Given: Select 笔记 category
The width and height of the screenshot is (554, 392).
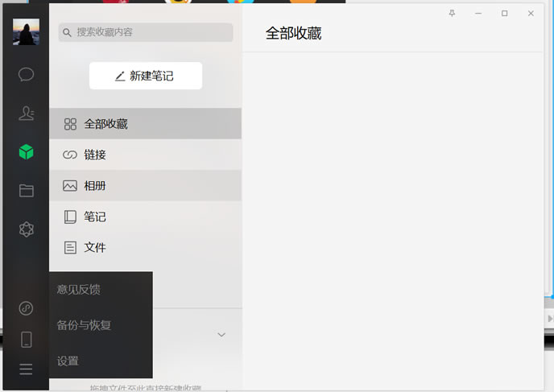Looking at the screenshot, I should pyautogui.click(x=145, y=217).
